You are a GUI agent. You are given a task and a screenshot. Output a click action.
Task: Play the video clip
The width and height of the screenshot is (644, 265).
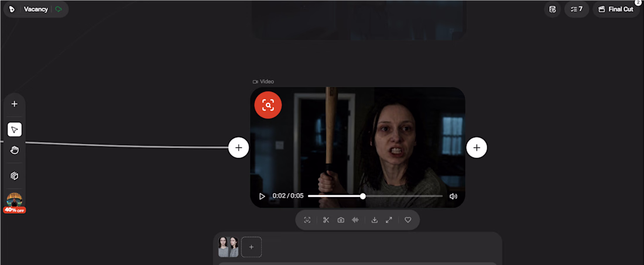pos(262,196)
